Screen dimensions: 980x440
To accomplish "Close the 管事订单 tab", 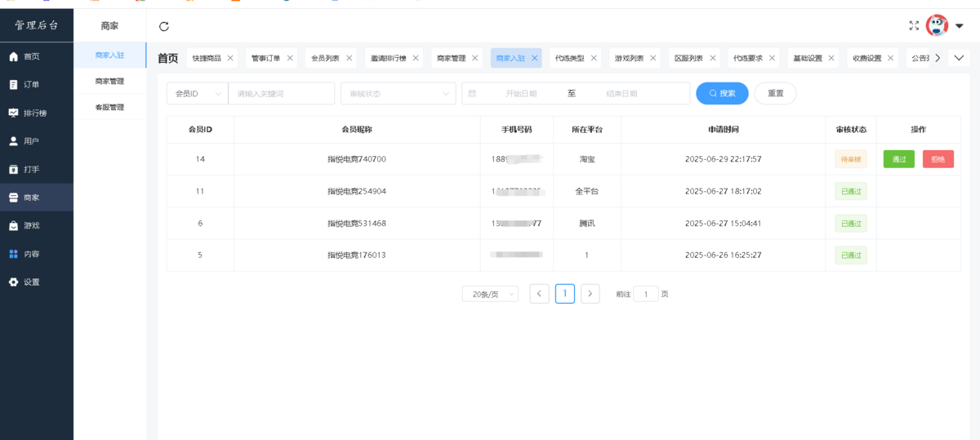I will [x=290, y=58].
